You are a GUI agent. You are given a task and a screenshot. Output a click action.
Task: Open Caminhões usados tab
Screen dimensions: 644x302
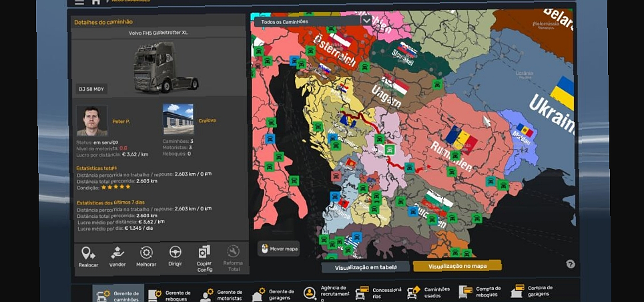(430, 293)
